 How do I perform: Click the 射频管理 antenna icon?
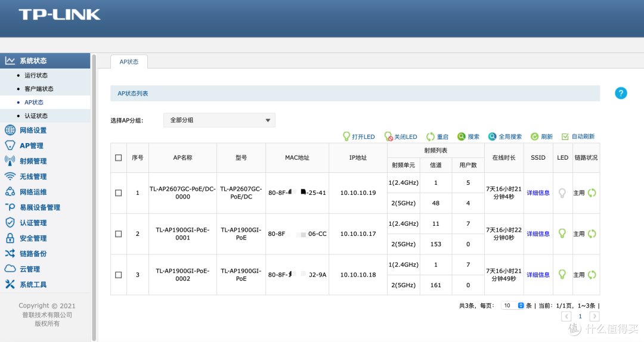10,161
